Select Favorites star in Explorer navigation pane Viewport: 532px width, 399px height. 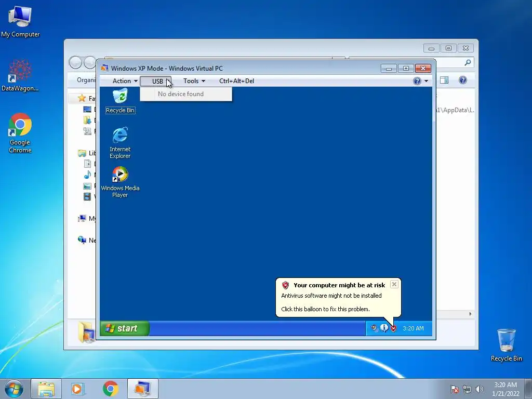point(82,98)
